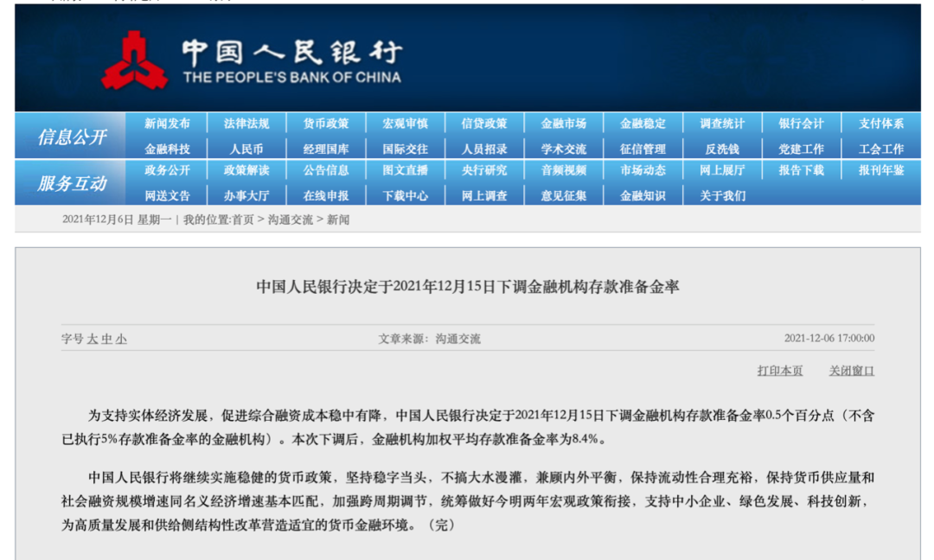The image size is (934, 560).
Task: Select 银行会计 menu entry
Action: [x=801, y=124]
